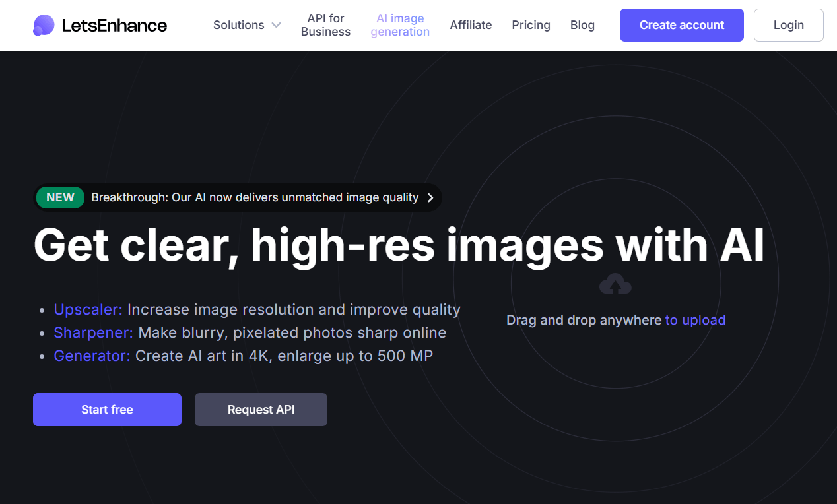Screen dimensions: 837x504
Task: Open AI image generation page
Action: click(x=400, y=25)
